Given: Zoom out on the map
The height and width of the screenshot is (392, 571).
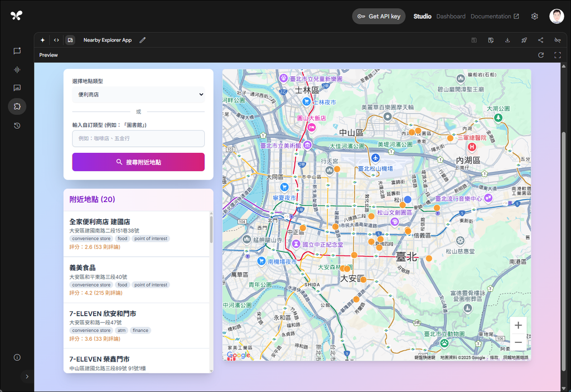Looking at the screenshot, I should 518,342.
